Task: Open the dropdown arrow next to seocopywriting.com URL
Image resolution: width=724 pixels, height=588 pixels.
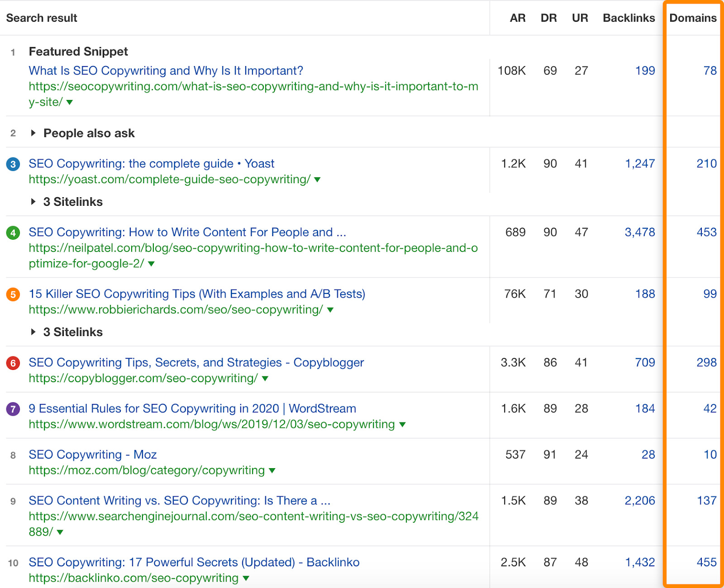Action: [x=69, y=103]
